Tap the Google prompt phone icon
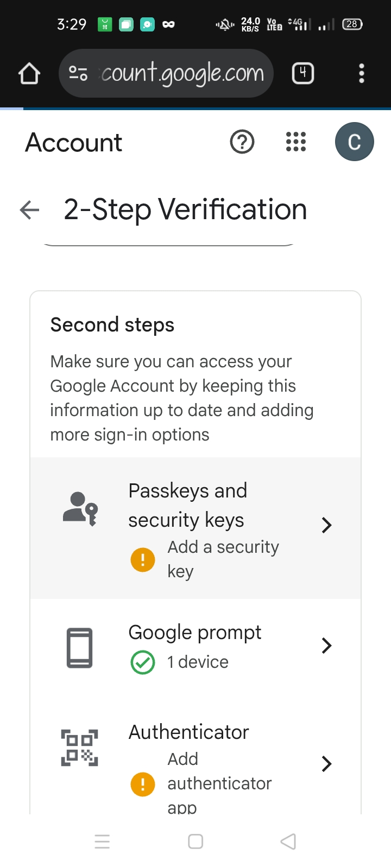 tap(80, 648)
